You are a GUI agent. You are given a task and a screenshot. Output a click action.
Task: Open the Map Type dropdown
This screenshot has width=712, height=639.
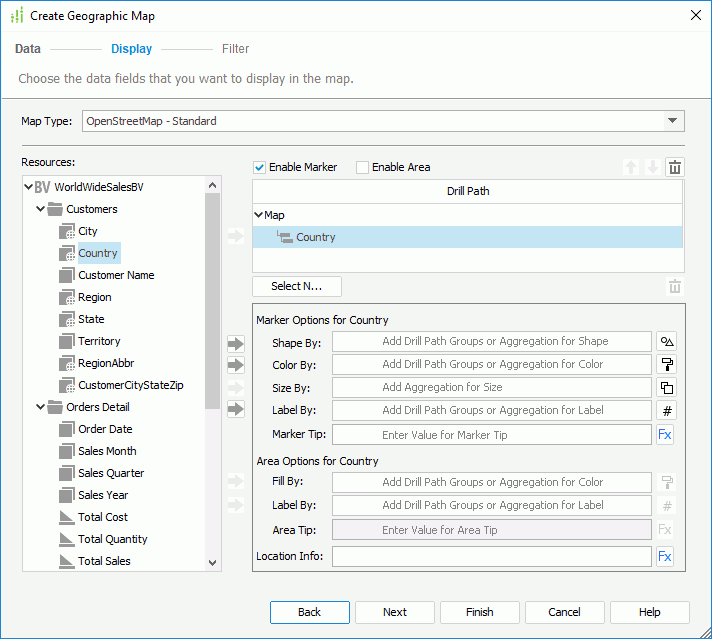tap(672, 121)
